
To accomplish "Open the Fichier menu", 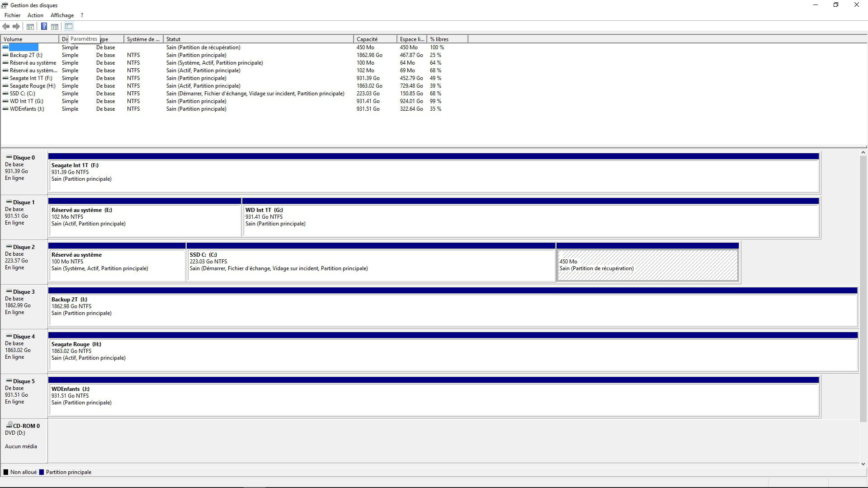I will pos(12,15).
